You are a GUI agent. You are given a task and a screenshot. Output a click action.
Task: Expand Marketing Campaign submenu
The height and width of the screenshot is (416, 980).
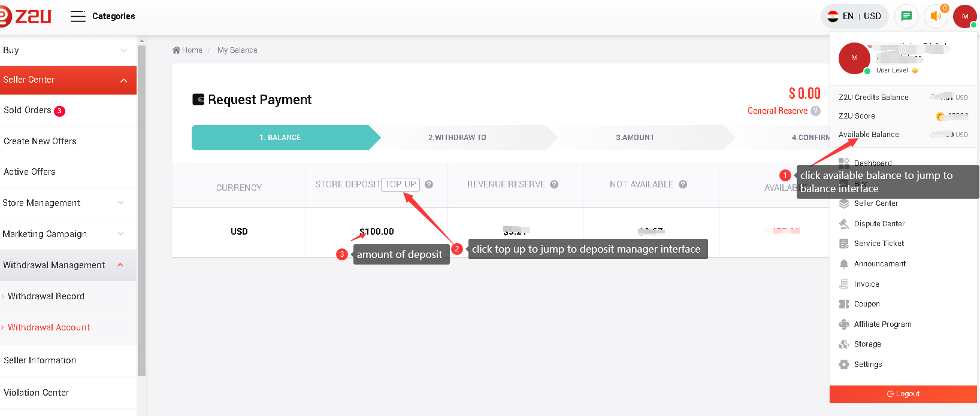click(121, 234)
